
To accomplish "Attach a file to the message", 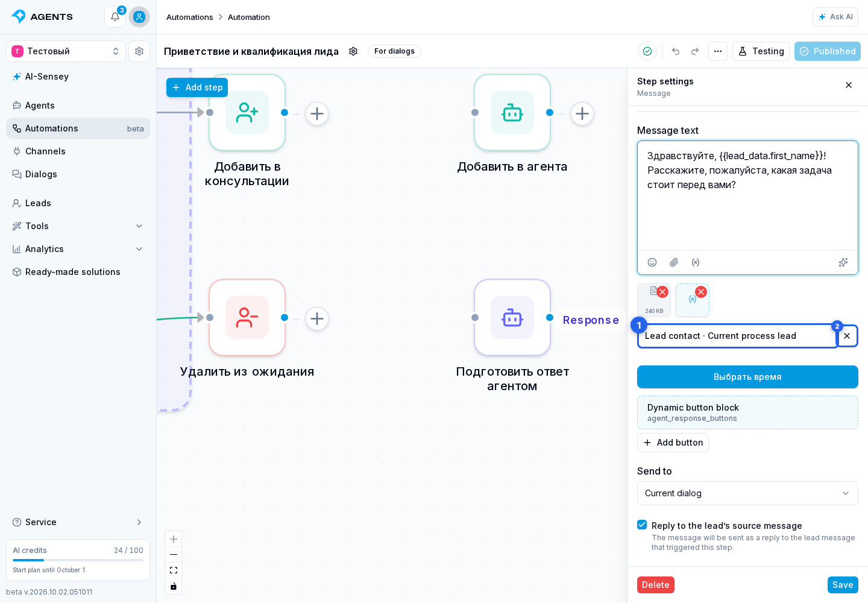I will tap(674, 262).
